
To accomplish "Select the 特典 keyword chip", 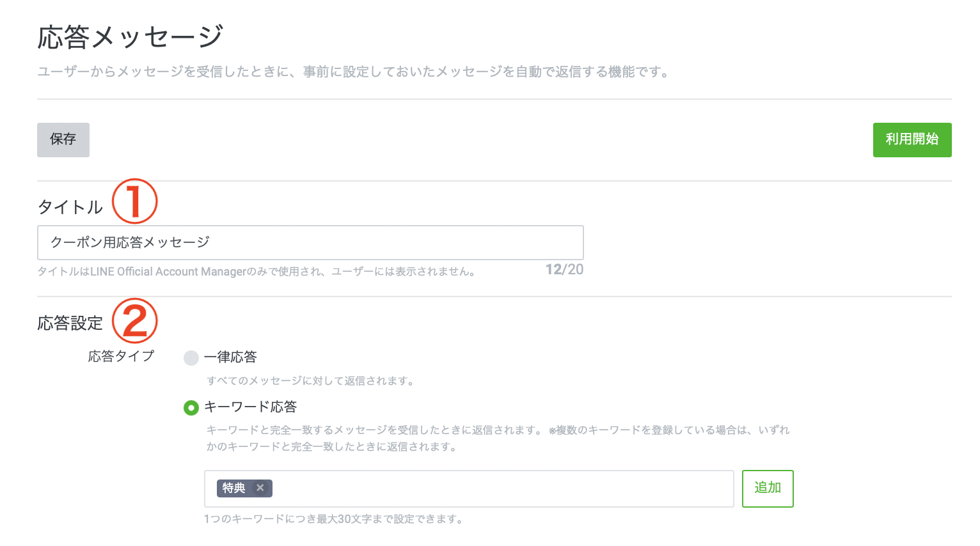I will [x=234, y=488].
